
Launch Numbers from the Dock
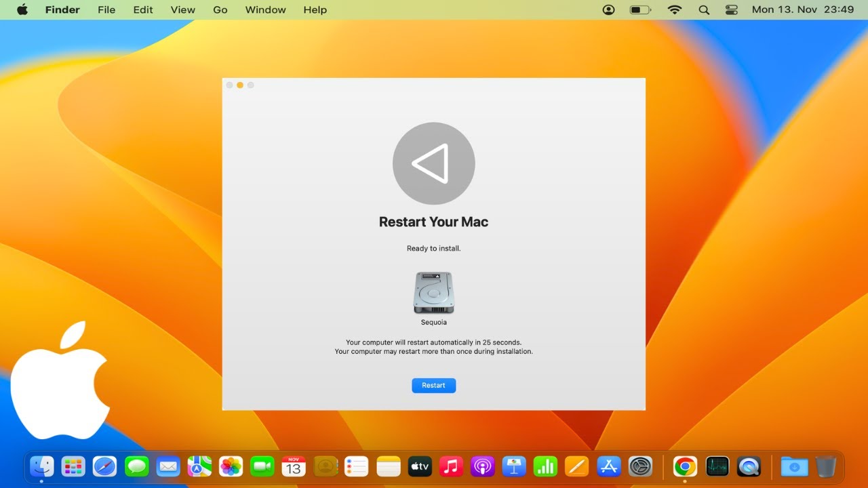(546, 466)
